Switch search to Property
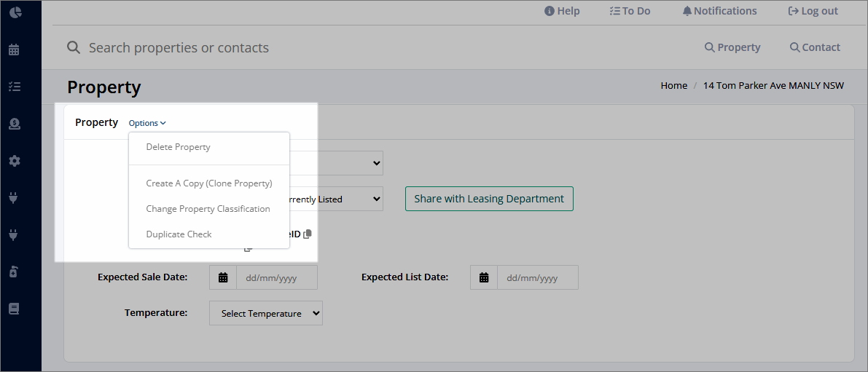The width and height of the screenshot is (868, 372). point(732,47)
